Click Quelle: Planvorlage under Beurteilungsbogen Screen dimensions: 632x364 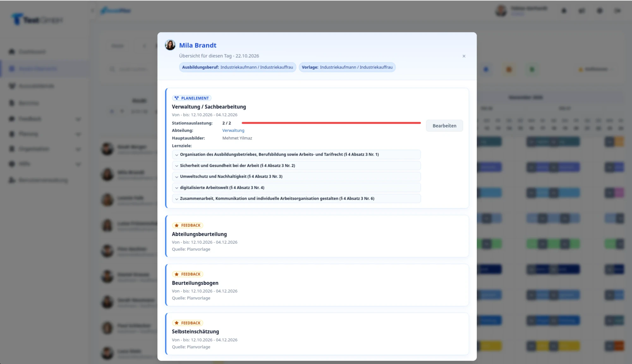pyautogui.click(x=191, y=298)
